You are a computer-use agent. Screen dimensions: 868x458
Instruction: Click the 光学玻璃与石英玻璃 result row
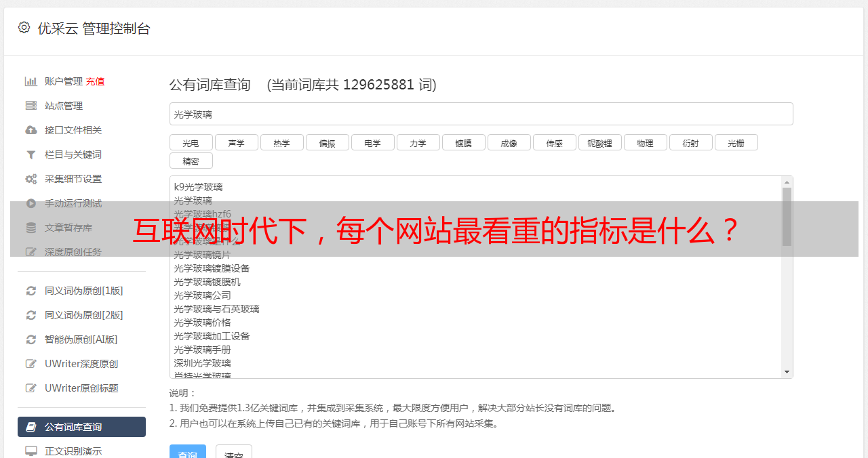pyautogui.click(x=216, y=309)
